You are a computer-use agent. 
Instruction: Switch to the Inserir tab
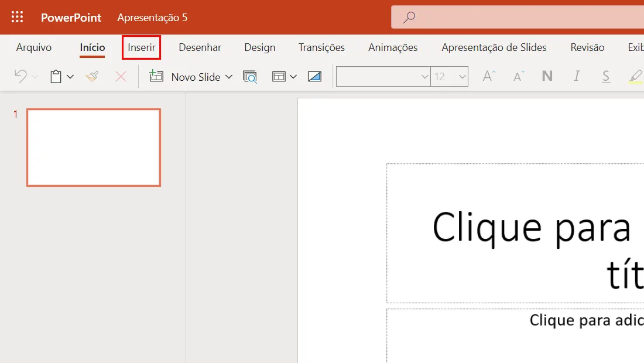[x=141, y=47]
